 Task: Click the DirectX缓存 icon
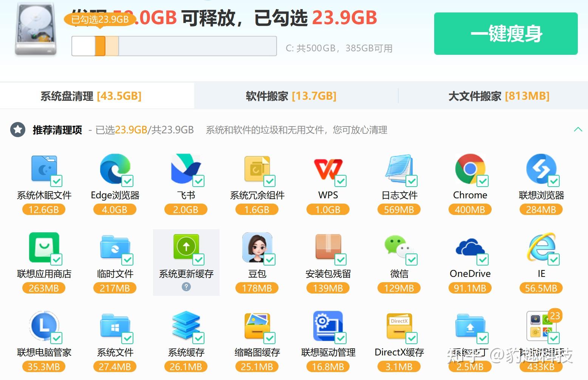[399, 326]
